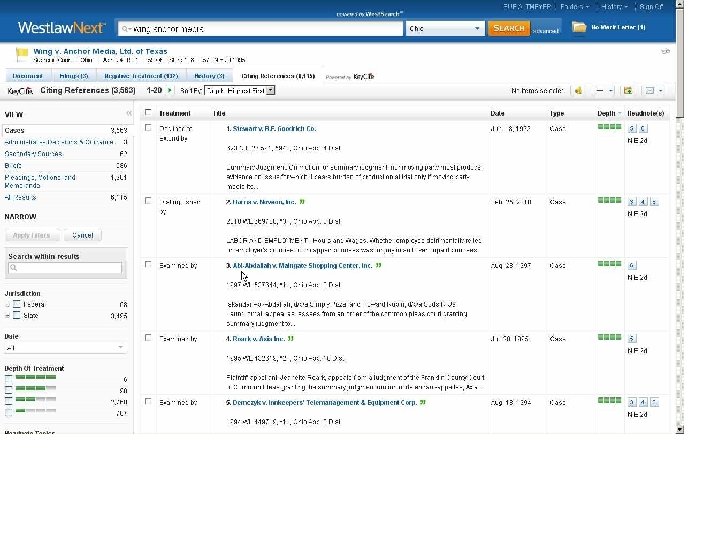
Task: Click the WestlawNext logo
Action: pos(62,28)
